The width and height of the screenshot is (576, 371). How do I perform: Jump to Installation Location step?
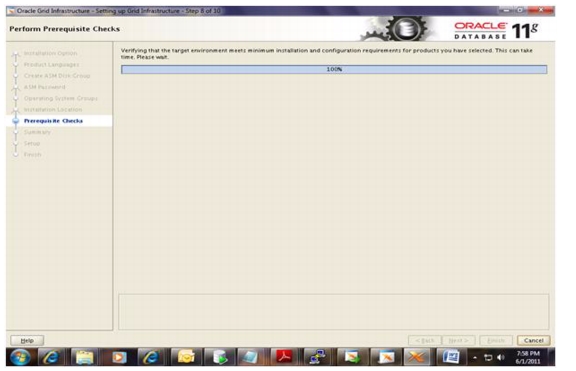coord(53,109)
